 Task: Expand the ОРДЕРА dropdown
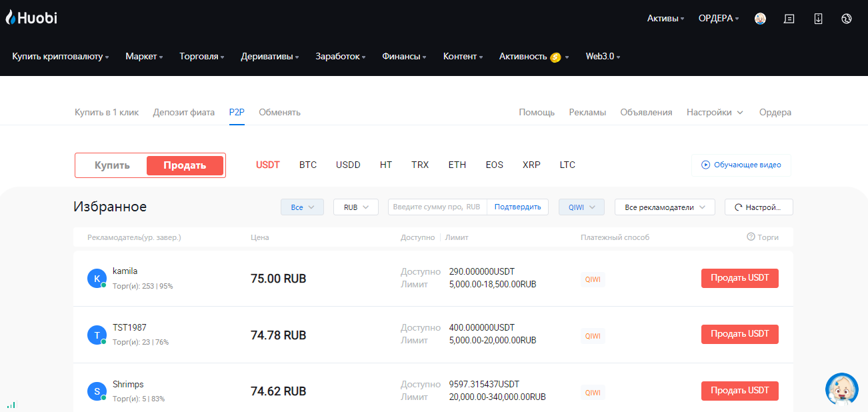point(719,19)
